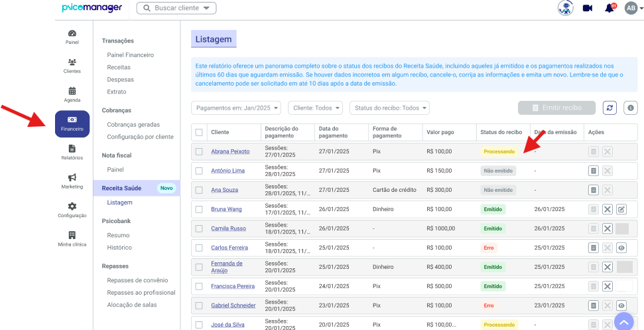
Task: Open Cliente: Todos filter
Action: click(x=316, y=108)
